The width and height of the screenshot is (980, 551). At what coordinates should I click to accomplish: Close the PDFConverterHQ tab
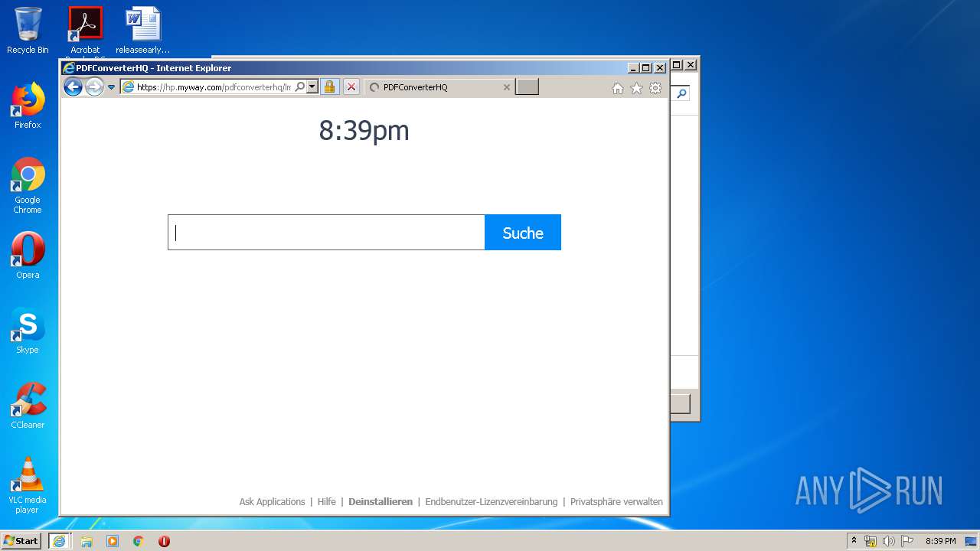pyautogui.click(x=506, y=87)
